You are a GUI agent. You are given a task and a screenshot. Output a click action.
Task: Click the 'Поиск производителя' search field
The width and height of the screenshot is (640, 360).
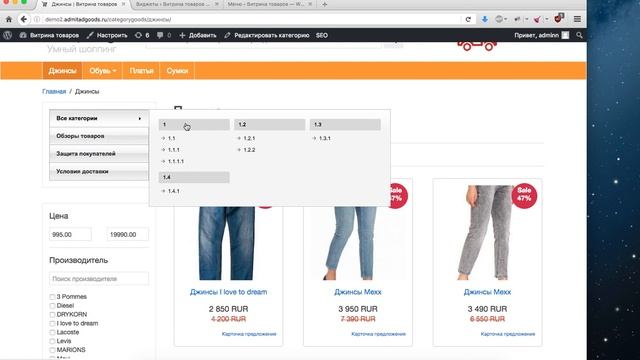click(x=99, y=279)
